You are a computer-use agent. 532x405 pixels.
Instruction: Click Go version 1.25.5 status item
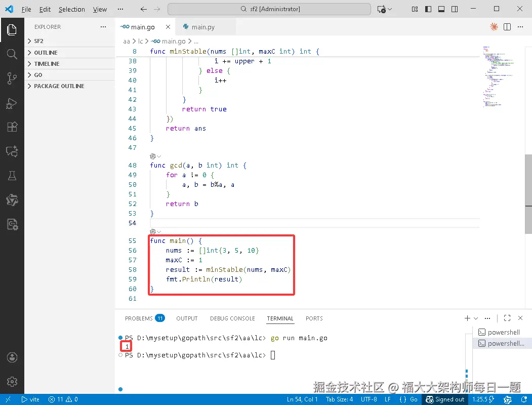click(483, 399)
